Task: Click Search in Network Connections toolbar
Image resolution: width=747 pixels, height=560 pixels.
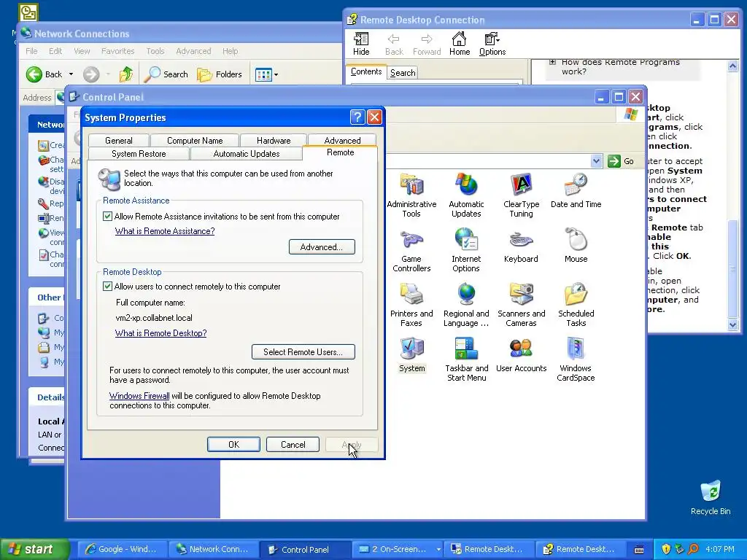Action: (166, 74)
